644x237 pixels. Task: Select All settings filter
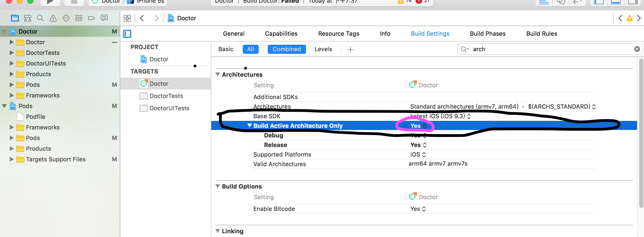(x=251, y=49)
